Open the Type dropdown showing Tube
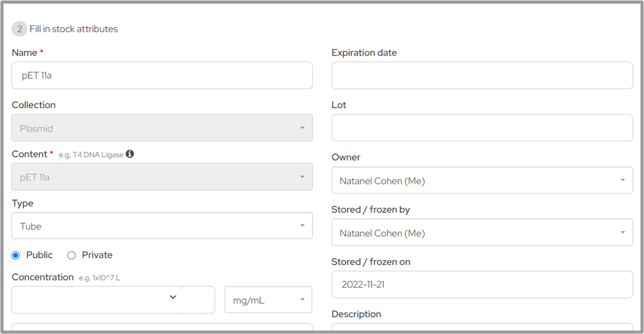The width and height of the screenshot is (644, 334). coord(162,226)
